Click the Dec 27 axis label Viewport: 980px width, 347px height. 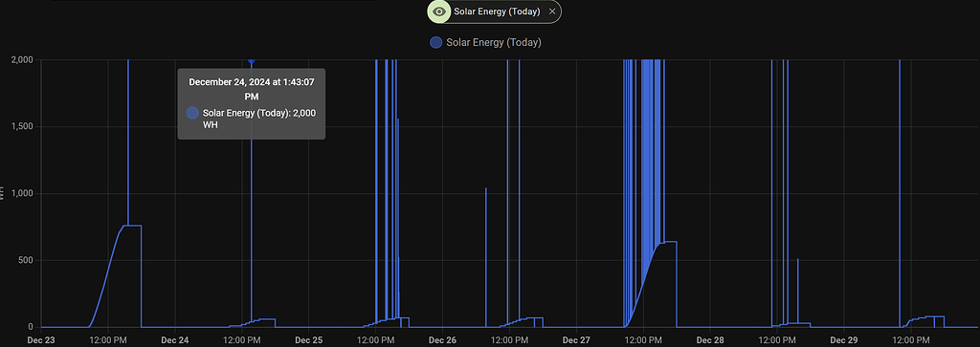coord(576,340)
